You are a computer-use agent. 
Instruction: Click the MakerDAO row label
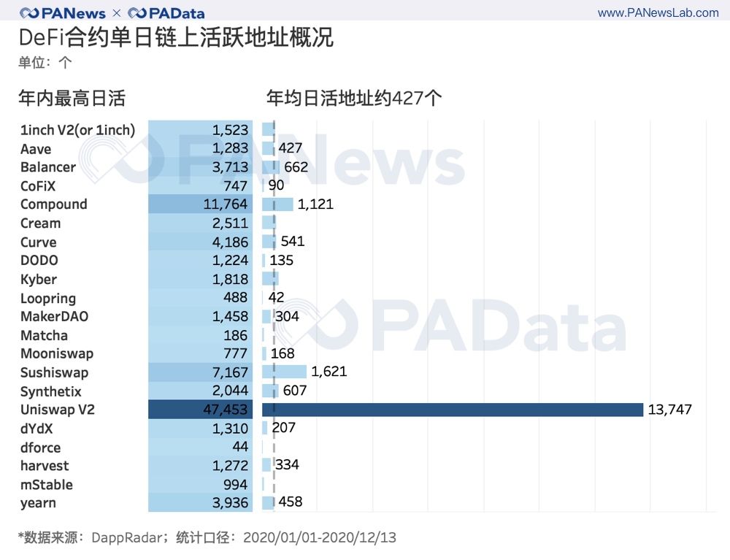[55, 317]
